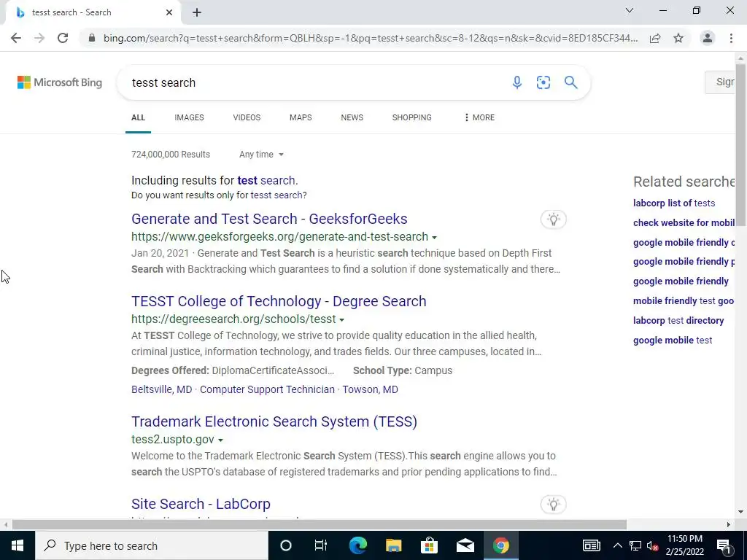Open Task View on taskbar
This screenshot has height=560, width=747.
pyautogui.click(x=321, y=545)
